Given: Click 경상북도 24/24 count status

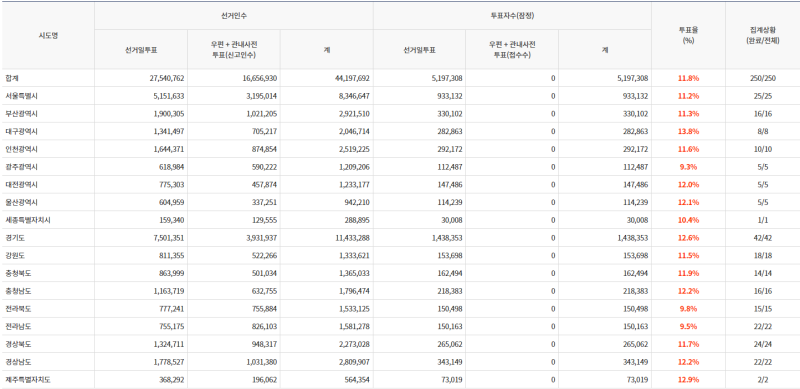Looking at the screenshot, I should 762,344.
